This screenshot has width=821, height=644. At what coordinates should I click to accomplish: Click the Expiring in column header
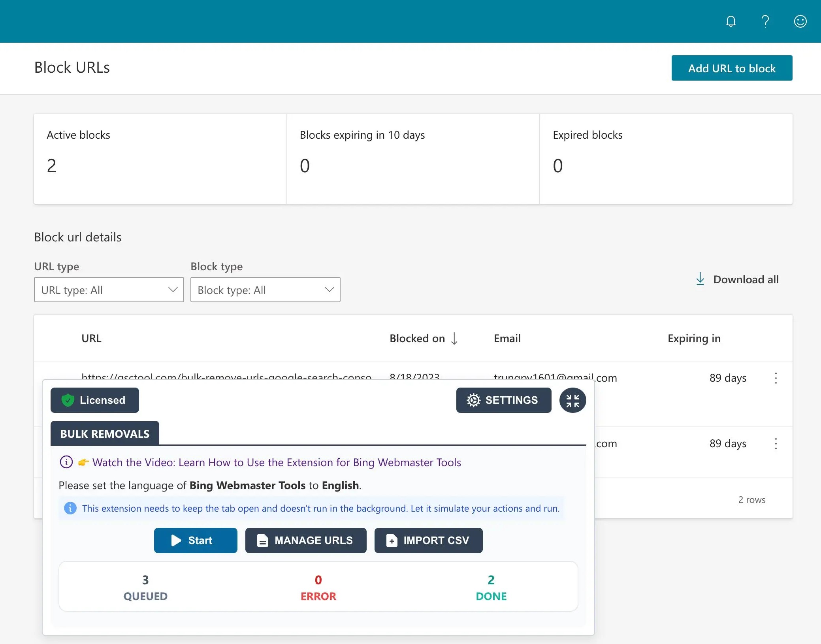694,339
